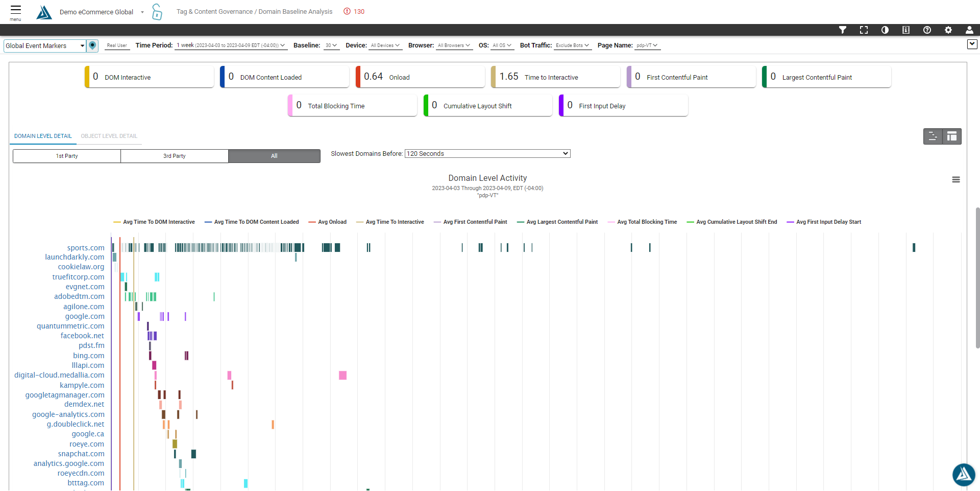Select the All parties filter
The width and height of the screenshot is (980, 491).
274,156
